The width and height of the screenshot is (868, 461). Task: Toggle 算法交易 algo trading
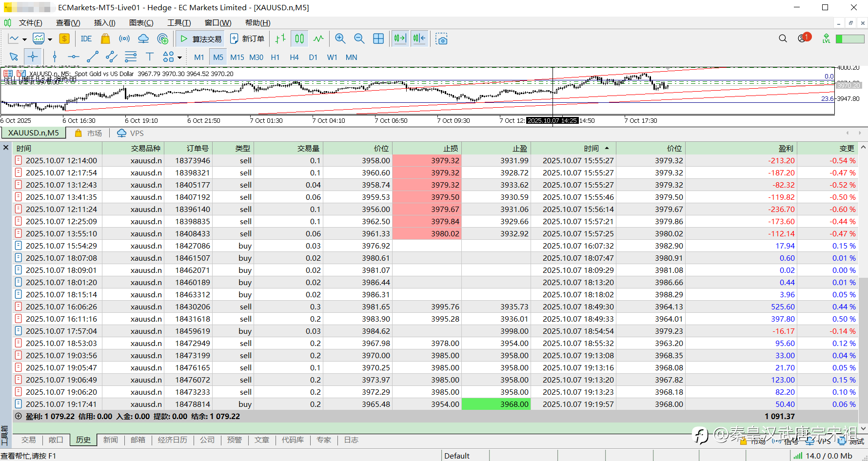(x=200, y=39)
